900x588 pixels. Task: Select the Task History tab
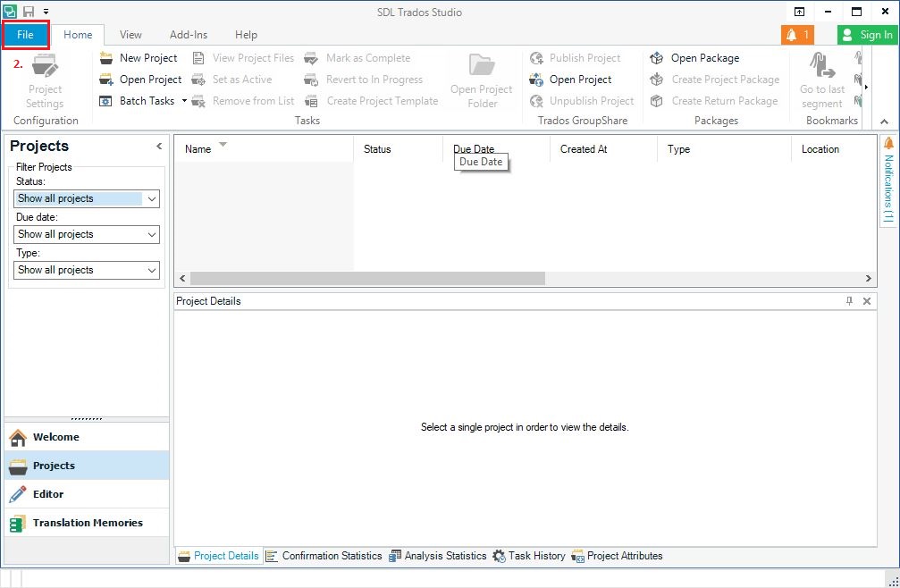[x=529, y=556]
